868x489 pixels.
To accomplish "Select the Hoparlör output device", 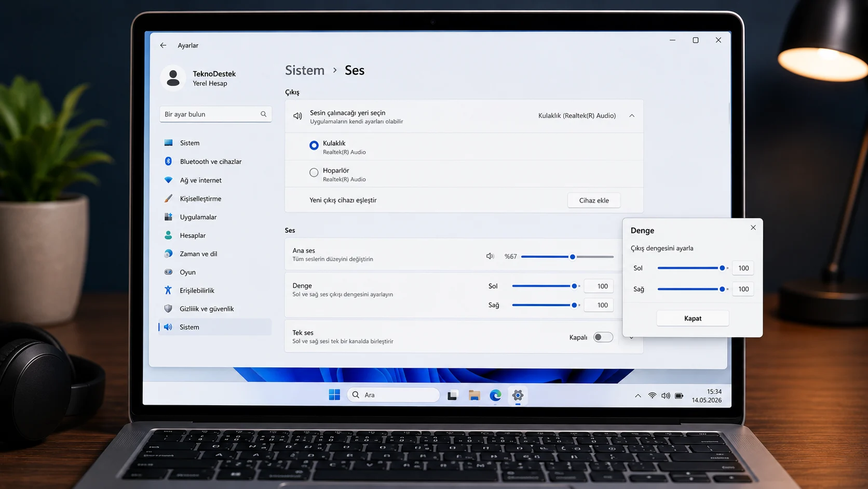I will [x=314, y=173].
